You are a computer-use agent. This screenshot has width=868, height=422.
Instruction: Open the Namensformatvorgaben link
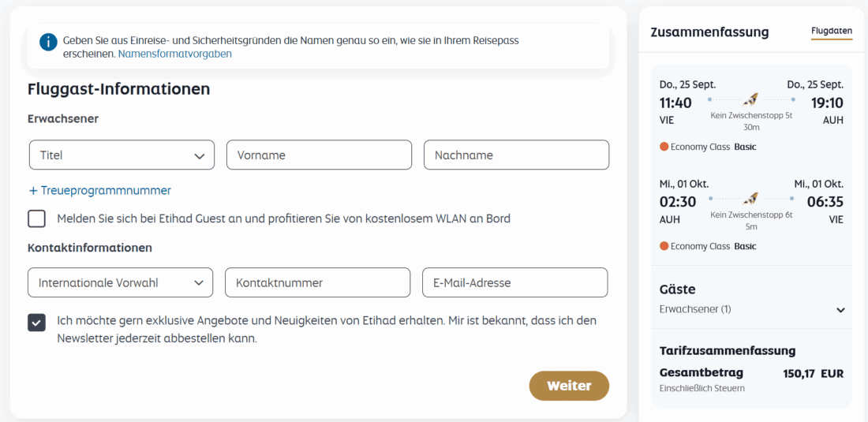(175, 54)
